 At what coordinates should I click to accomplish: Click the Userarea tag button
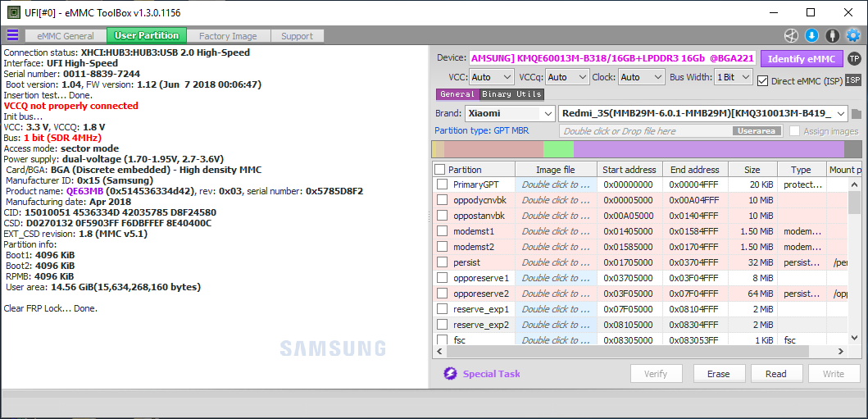tap(758, 131)
